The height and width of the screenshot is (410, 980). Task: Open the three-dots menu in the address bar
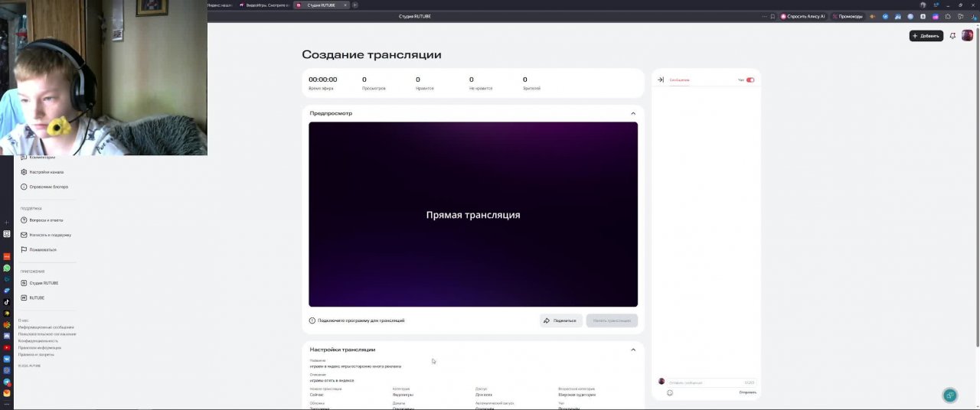pyautogui.click(x=764, y=16)
